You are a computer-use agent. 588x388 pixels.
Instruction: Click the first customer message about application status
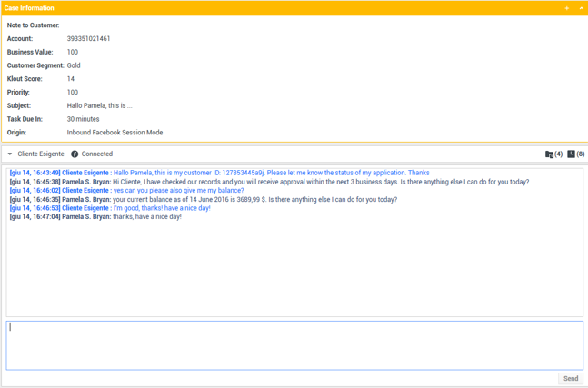[x=271, y=173]
